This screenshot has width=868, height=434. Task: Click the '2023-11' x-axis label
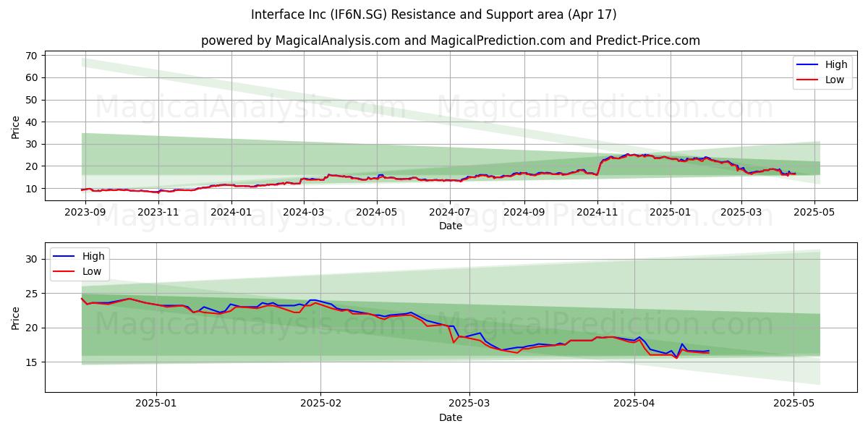158,212
